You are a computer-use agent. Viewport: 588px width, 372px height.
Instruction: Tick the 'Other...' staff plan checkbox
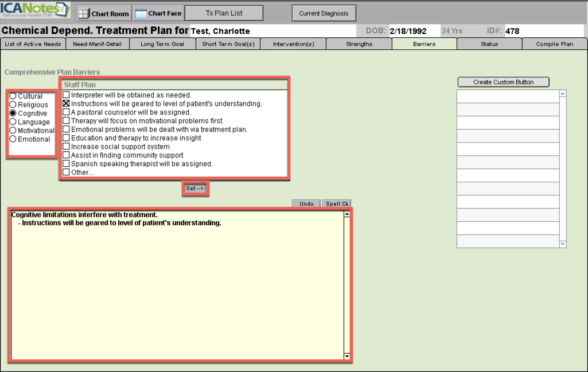67,173
